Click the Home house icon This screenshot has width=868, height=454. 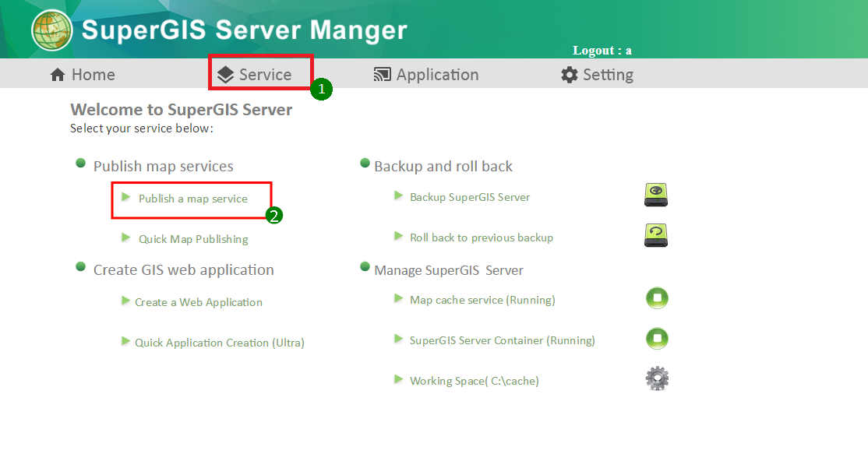click(58, 75)
